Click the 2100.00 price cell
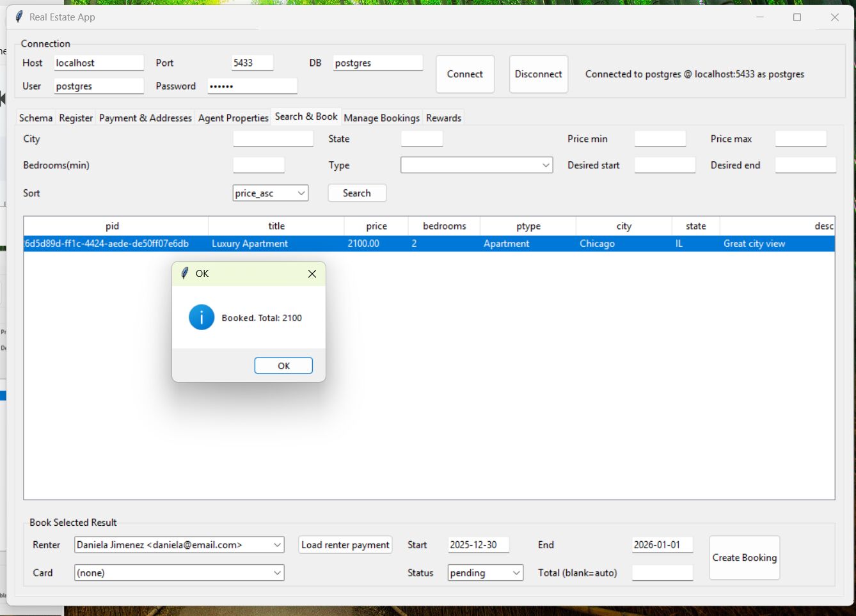Viewport: 856px width, 616px height. coord(376,244)
